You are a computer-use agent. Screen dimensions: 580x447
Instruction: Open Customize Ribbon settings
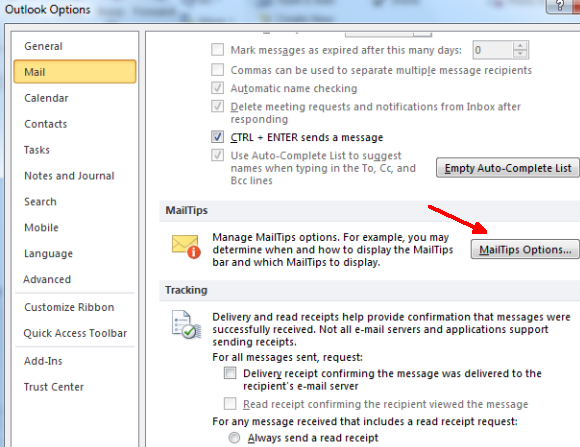pyautogui.click(x=69, y=307)
